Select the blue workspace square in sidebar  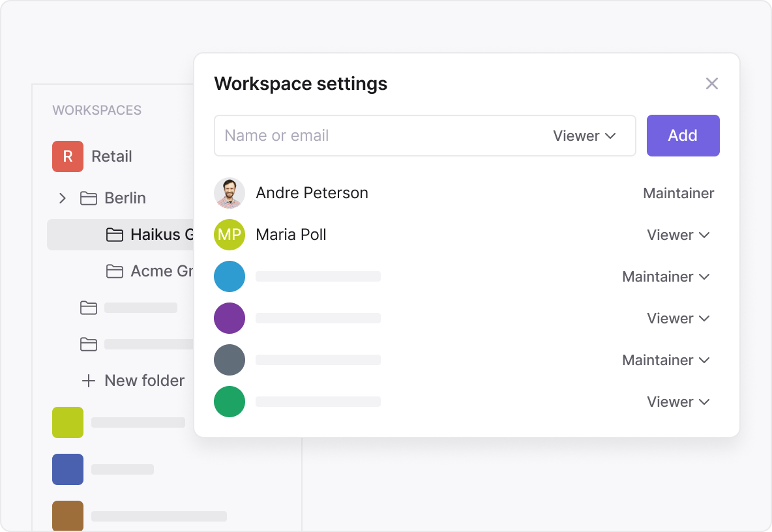(x=68, y=469)
